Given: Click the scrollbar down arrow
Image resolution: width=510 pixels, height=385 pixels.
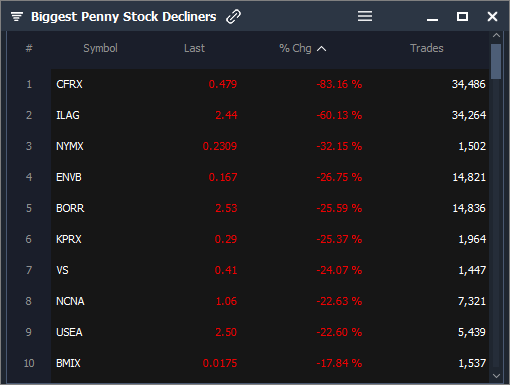Looking at the screenshot, I should point(496,376).
